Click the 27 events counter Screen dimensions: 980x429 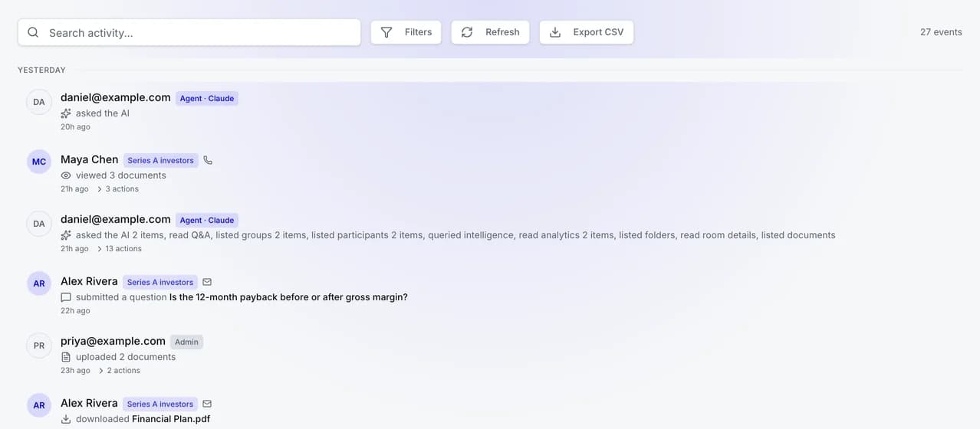[941, 32]
